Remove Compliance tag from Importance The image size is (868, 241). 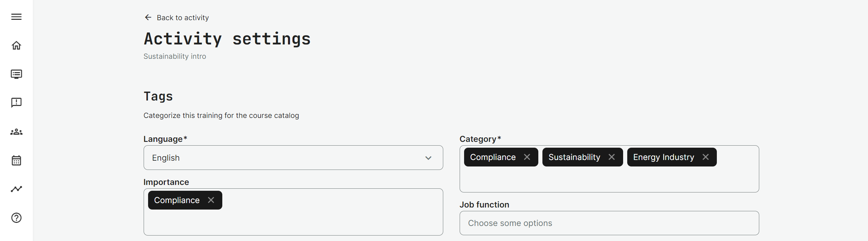[211, 200]
